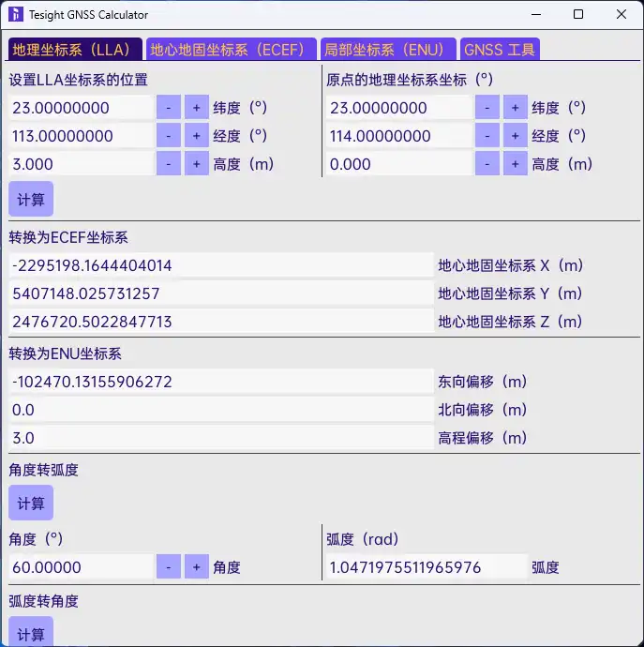Click the 地心地固坐标系 X output field
The image size is (644, 647).
(220, 265)
